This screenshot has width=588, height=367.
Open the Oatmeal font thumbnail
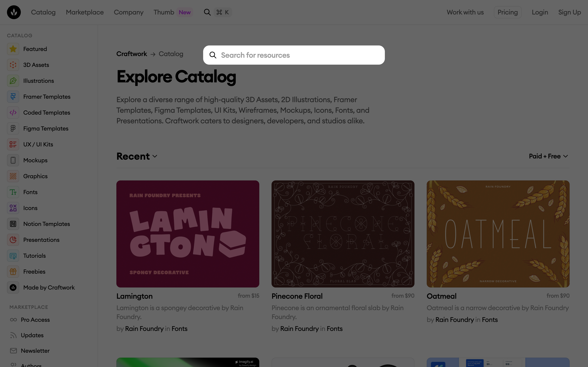tap(498, 234)
